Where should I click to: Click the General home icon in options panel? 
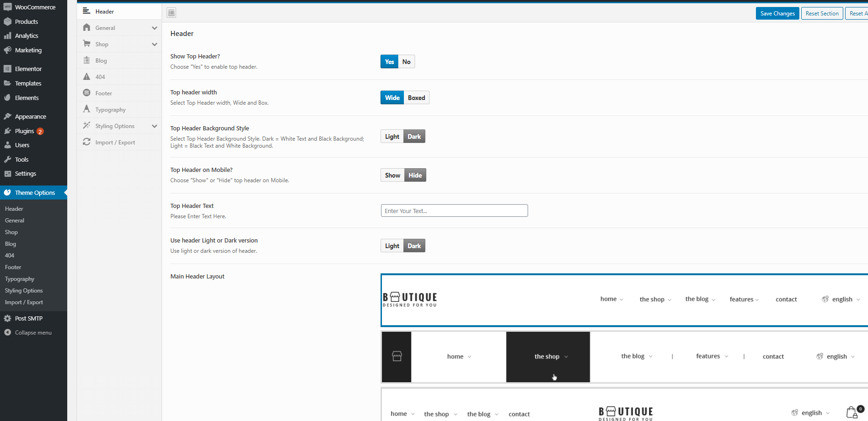(86, 28)
